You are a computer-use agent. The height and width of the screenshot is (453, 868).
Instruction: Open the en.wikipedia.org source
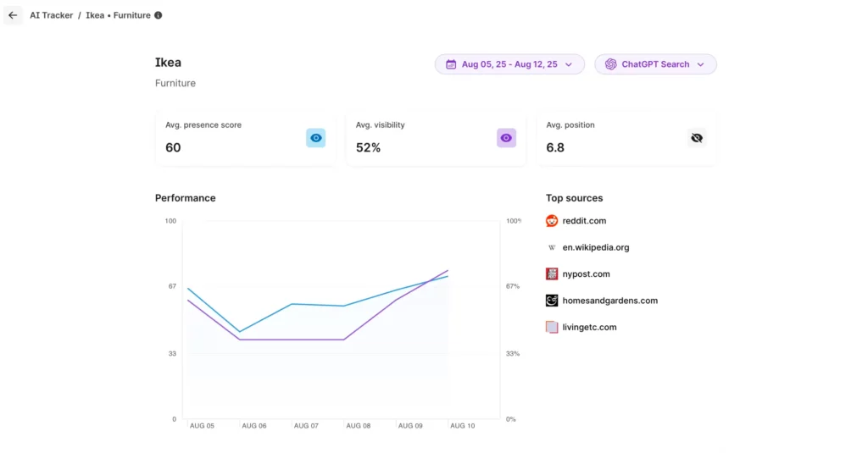tap(596, 247)
